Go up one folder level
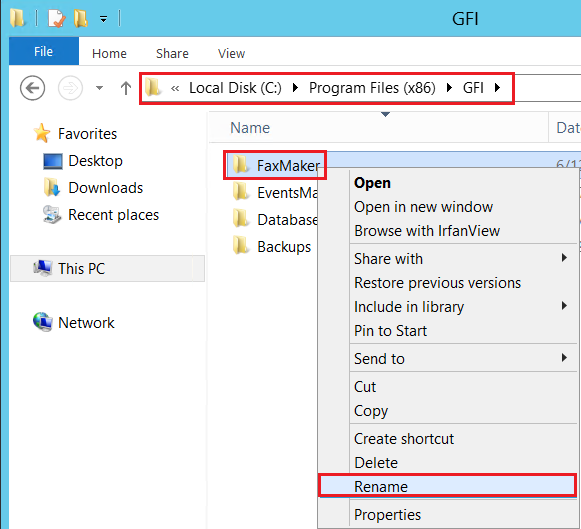 click(x=126, y=88)
